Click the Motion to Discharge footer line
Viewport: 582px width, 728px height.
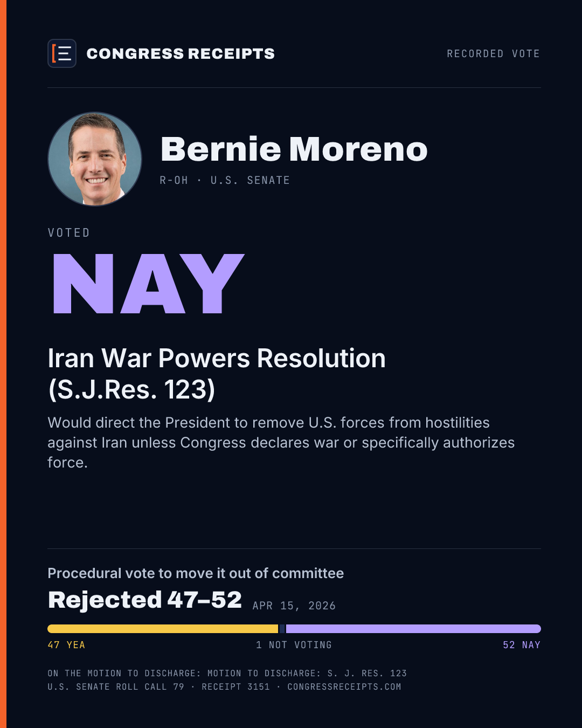(x=227, y=673)
